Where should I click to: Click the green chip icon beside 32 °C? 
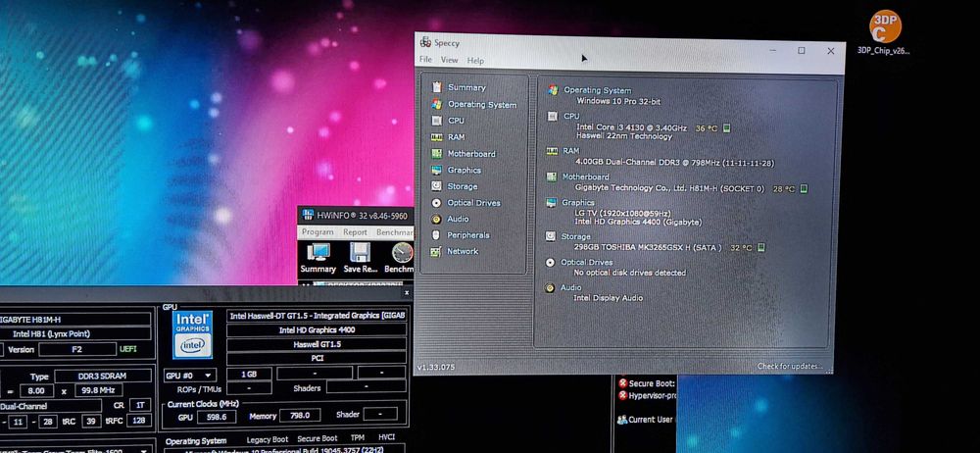coord(761,248)
